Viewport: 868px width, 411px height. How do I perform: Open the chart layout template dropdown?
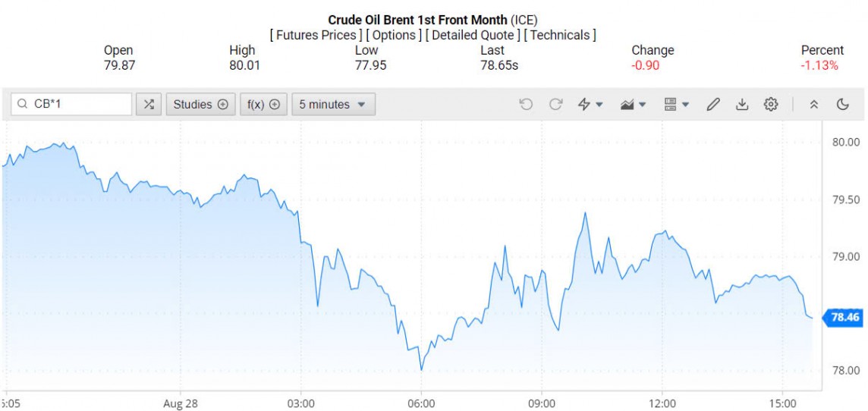[676, 105]
